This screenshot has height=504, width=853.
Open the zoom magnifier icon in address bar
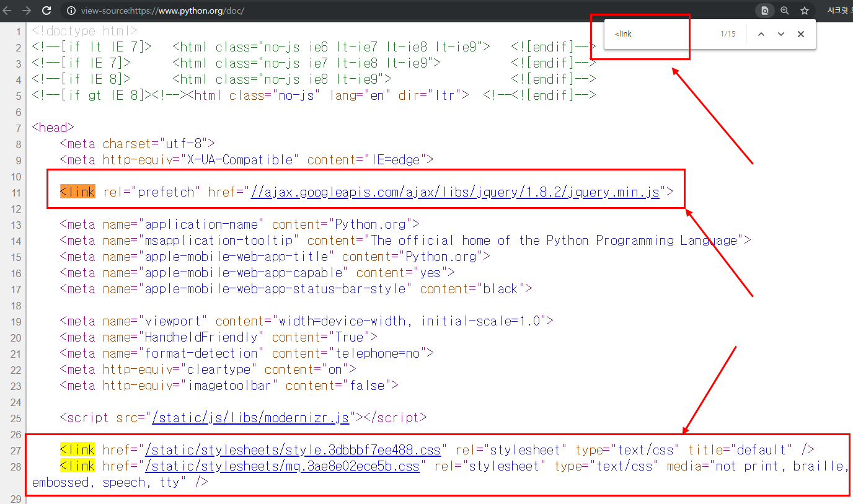tap(785, 11)
